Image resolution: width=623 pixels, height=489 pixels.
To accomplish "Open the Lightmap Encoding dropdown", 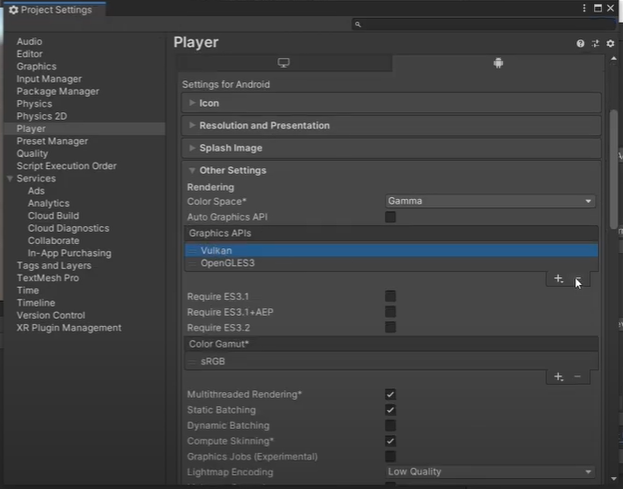I will coord(490,472).
